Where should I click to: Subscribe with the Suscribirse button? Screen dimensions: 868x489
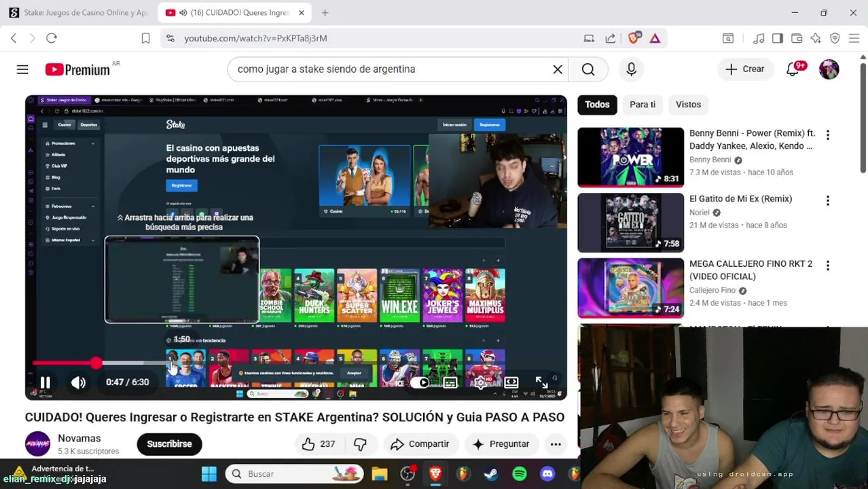point(170,444)
